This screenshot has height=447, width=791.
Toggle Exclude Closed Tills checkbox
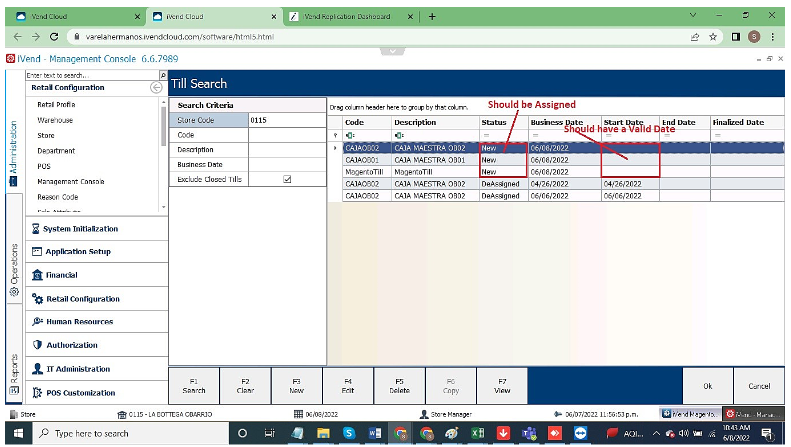(x=287, y=179)
